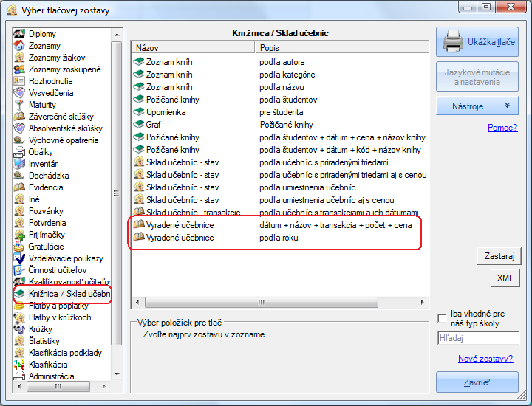Choose the Rozhodnutia card icon

[x=19, y=81]
